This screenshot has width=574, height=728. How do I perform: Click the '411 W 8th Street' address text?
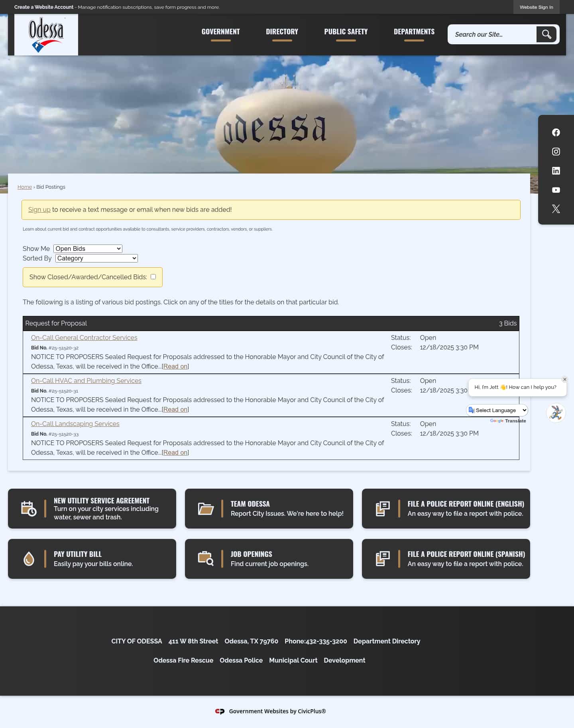click(x=193, y=641)
